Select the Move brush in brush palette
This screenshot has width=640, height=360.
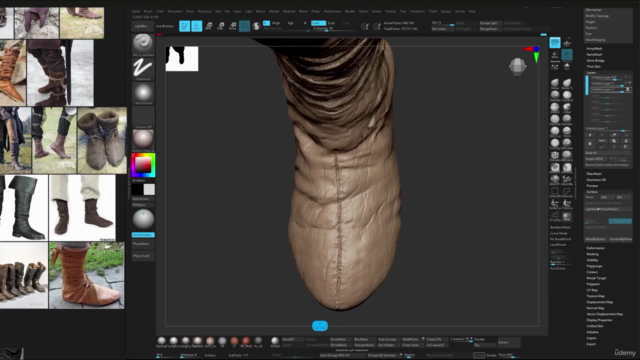555,83
